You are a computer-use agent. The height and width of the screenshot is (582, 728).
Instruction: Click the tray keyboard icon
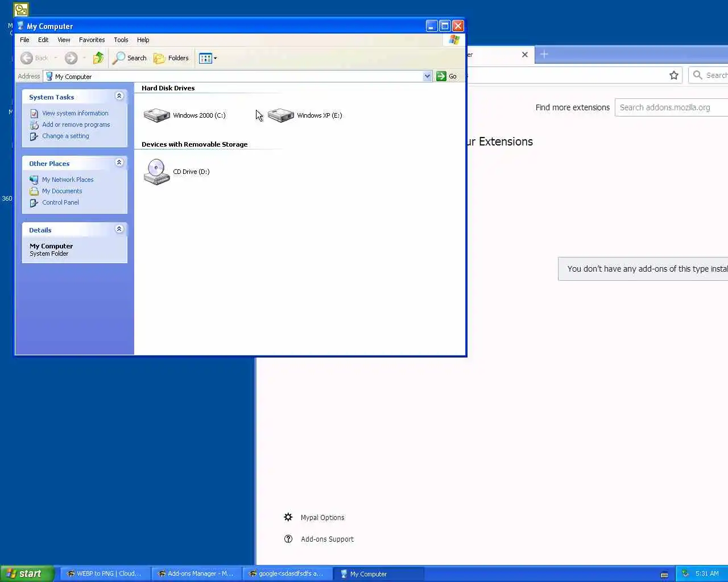pos(664,574)
